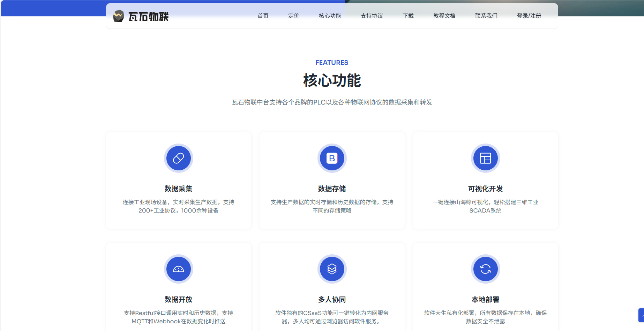
Task: Open 教程文档 in the navigation
Action: [x=444, y=16]
